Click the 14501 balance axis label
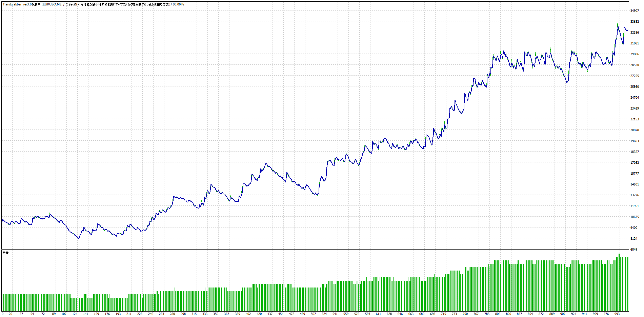 pos(635,184)
